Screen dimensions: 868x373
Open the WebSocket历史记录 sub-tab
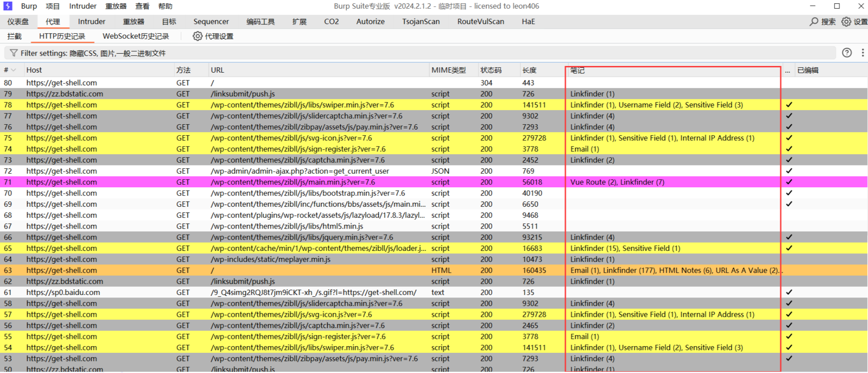coord(136,36)
